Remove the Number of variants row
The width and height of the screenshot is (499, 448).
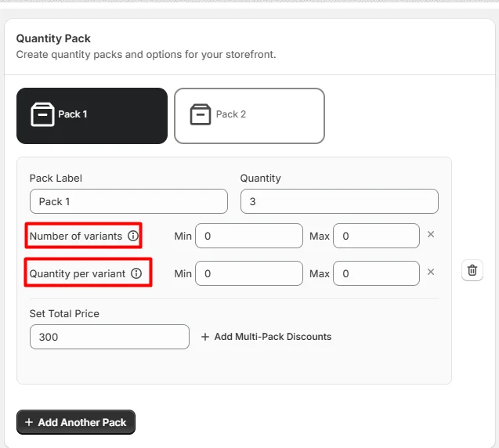(x=431, y=234)
